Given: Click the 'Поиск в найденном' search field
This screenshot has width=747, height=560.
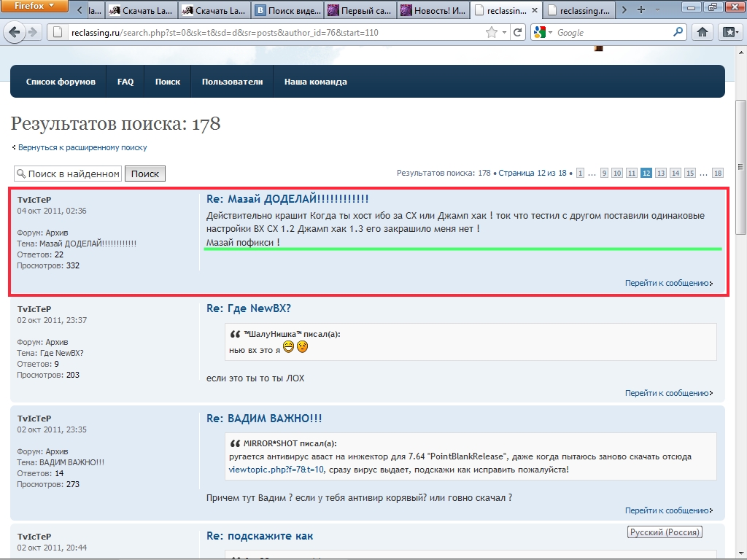Looking at the screenshot, I should coord(68,174).
